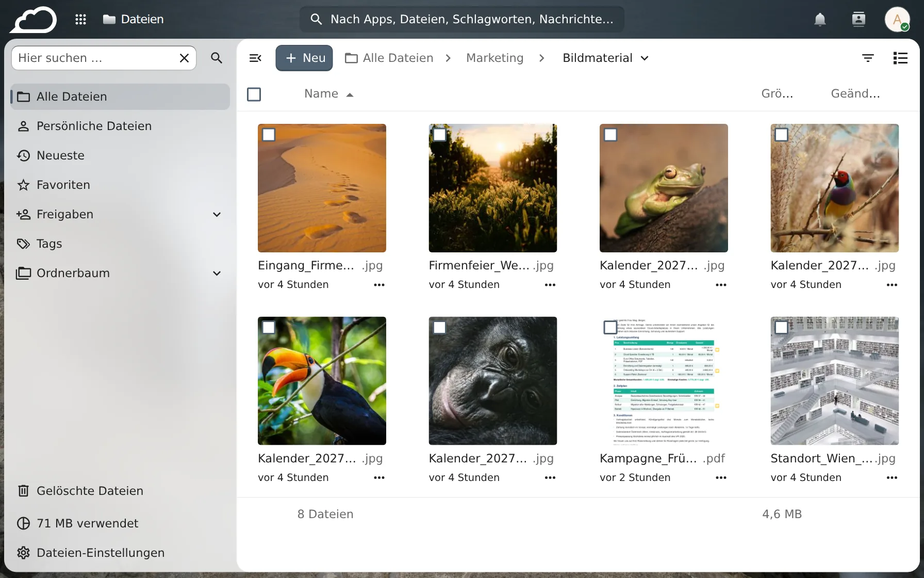
Task: Open actions menu for Eingang_Firme file
Action: (379, 285)
